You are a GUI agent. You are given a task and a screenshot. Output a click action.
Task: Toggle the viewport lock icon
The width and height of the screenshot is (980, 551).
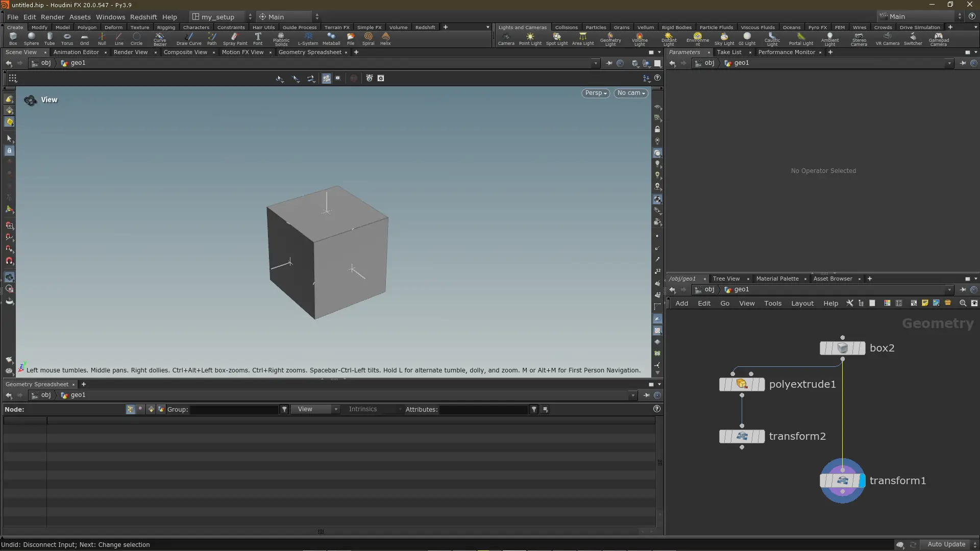point(657,130)
